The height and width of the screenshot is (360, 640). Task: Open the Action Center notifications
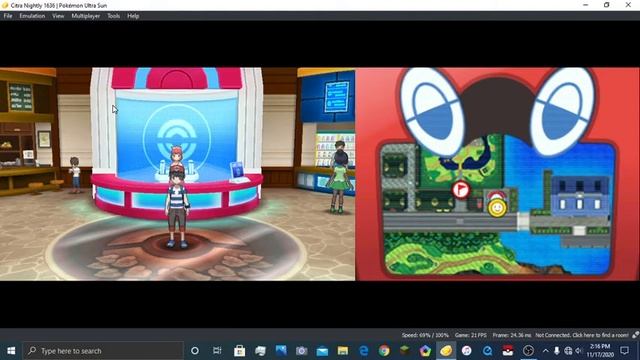(x=624, y=351)
